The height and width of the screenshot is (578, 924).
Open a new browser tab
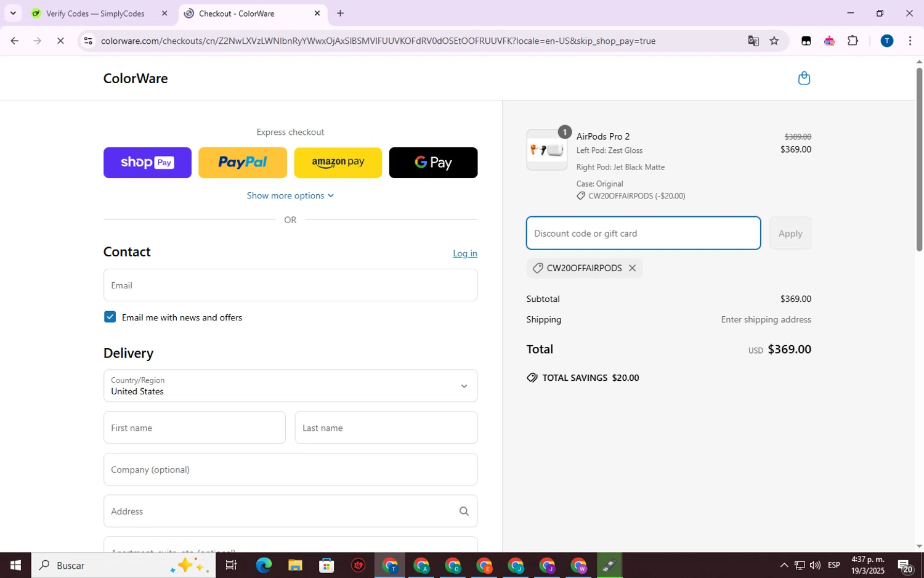[x=340, y=13]
